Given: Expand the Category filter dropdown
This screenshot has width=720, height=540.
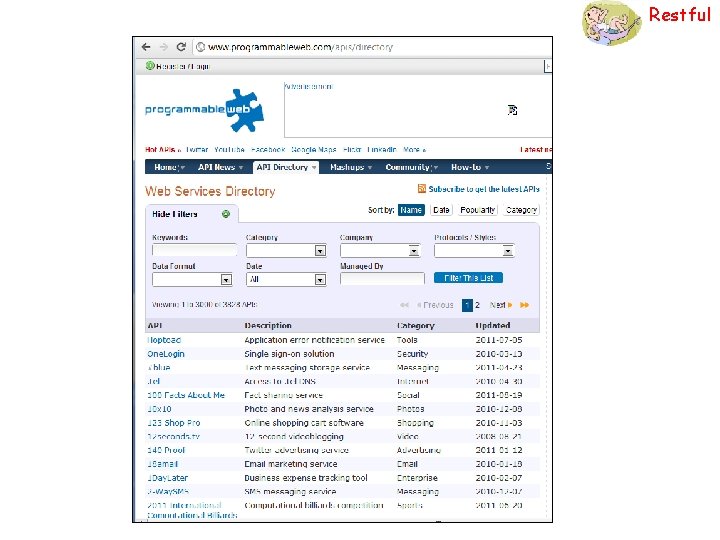Looking at the screenshot, I should 320,251.
